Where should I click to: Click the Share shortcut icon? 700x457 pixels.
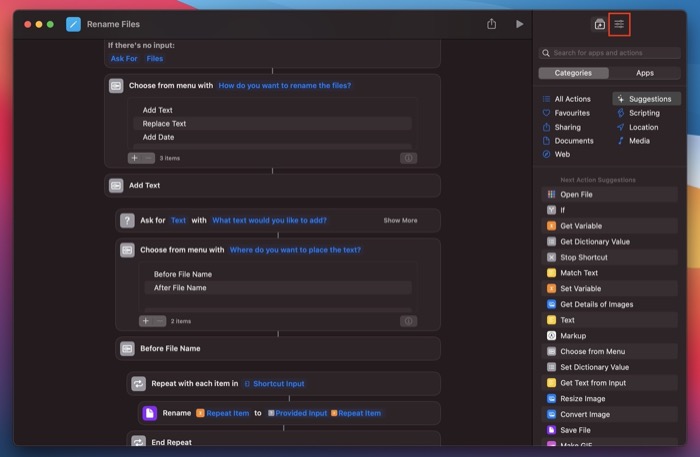492,24
